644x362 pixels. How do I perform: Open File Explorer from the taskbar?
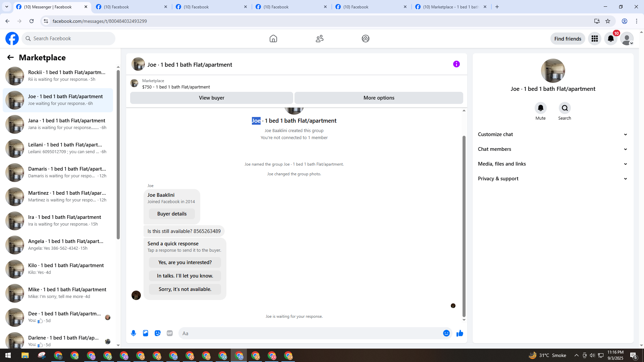click(x=25, y=355)
